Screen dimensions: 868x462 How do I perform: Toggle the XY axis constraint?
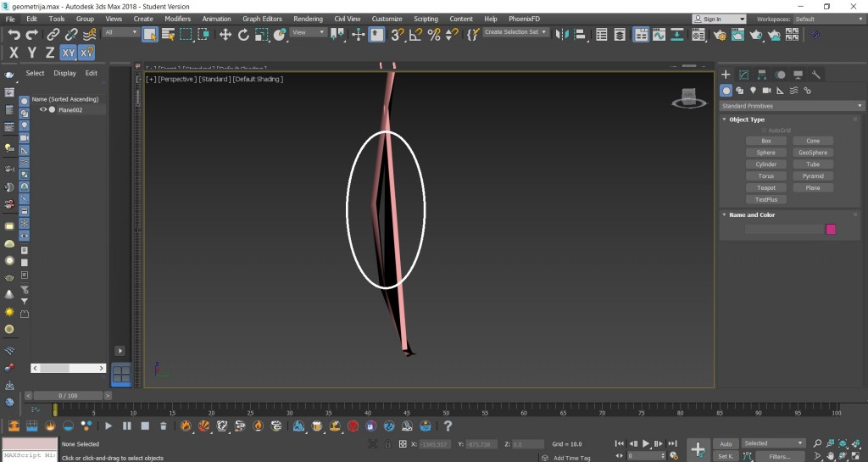(69, 53)
